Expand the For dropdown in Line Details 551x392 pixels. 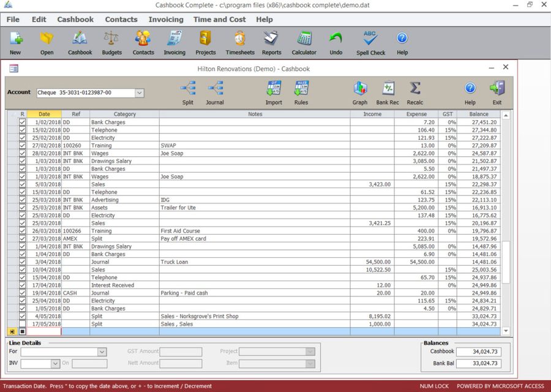(102, 352)
